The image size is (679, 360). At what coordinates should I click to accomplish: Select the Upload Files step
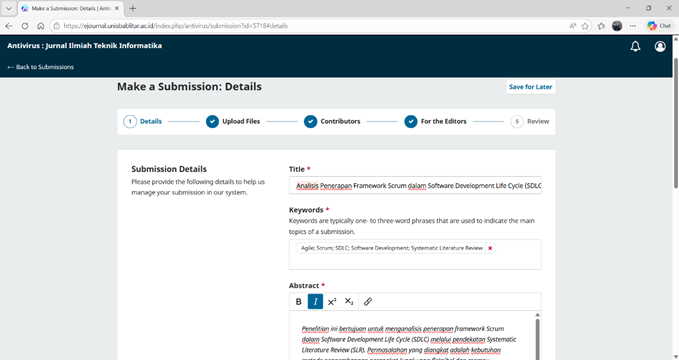click(x=233, y=121)
